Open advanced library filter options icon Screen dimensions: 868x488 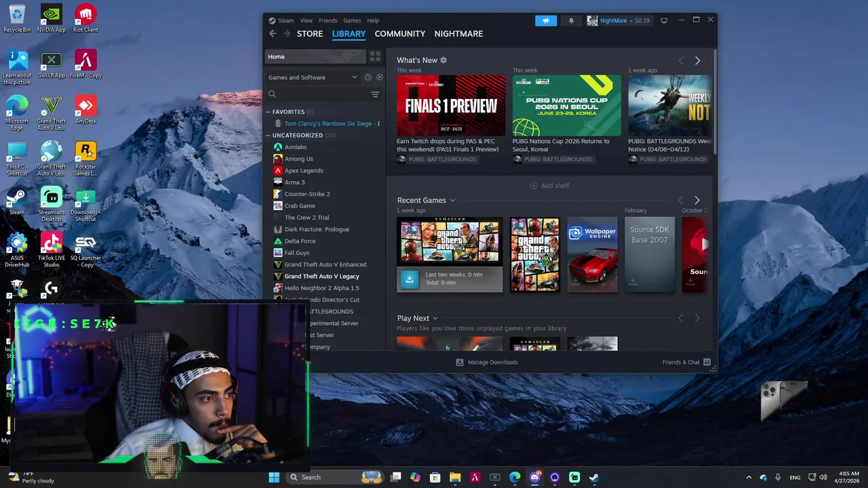click(375, 95)
